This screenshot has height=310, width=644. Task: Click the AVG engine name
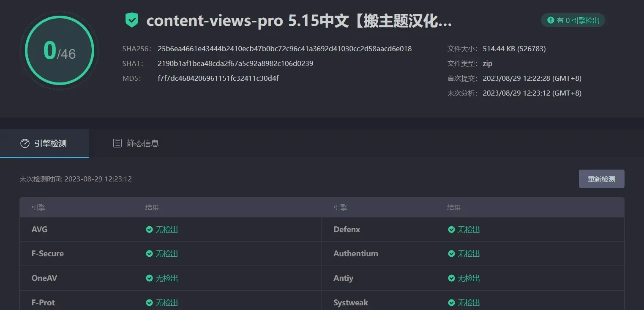(39, 230)
